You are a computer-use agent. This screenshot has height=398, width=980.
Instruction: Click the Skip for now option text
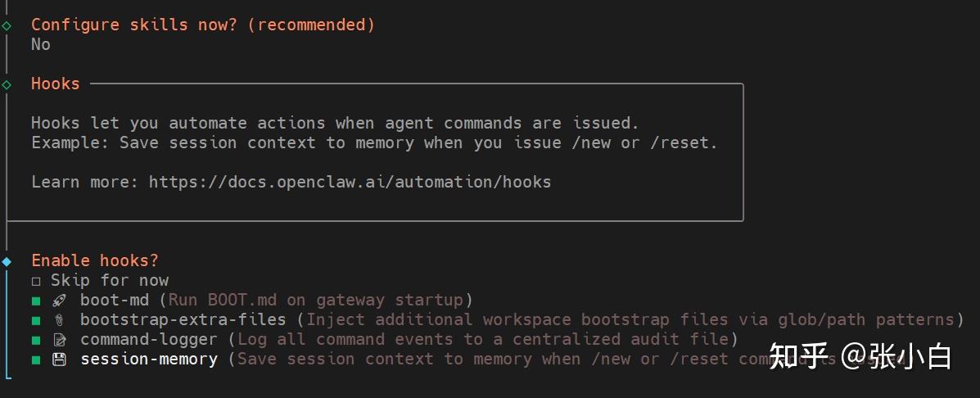point(110,281)
